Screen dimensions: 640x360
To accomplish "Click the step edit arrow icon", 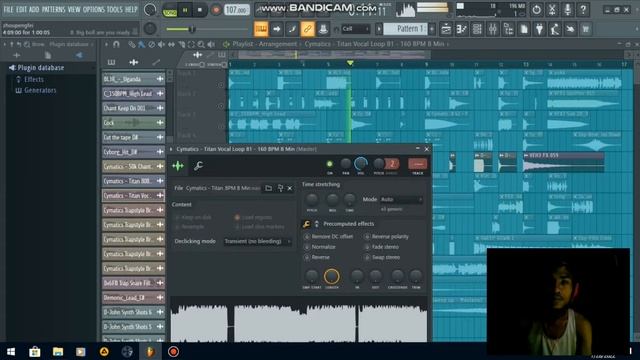I will 277,29.
